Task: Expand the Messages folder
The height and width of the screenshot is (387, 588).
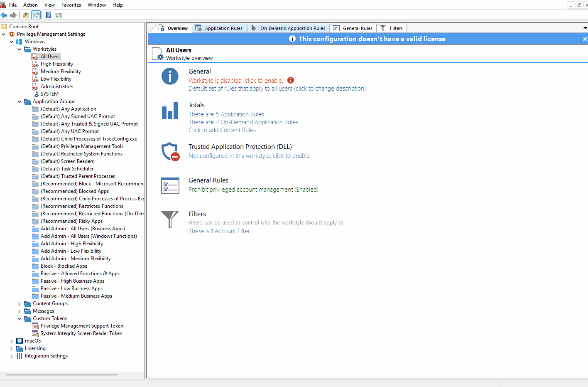Action: pyautogui.click(x=20, y=311)
